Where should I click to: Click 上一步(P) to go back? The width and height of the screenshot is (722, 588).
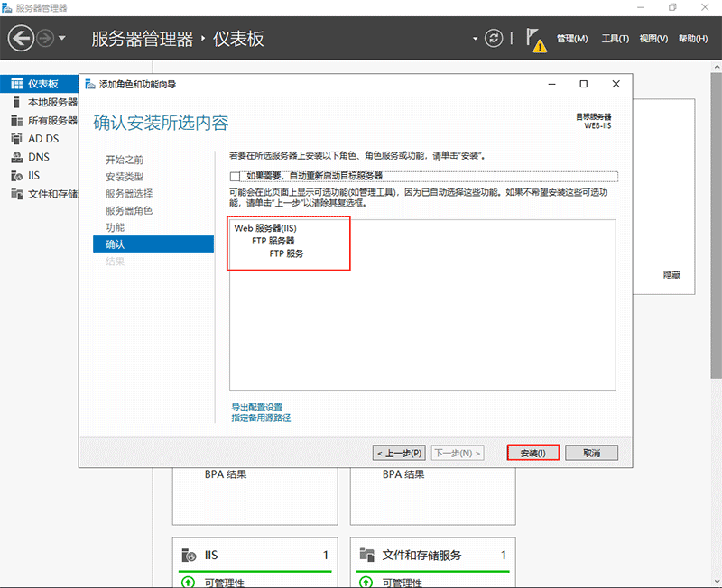click(x=398, y=453)
